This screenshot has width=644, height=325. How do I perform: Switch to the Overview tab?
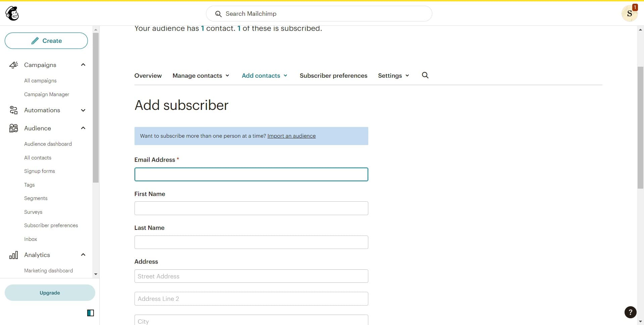[148, 76]
